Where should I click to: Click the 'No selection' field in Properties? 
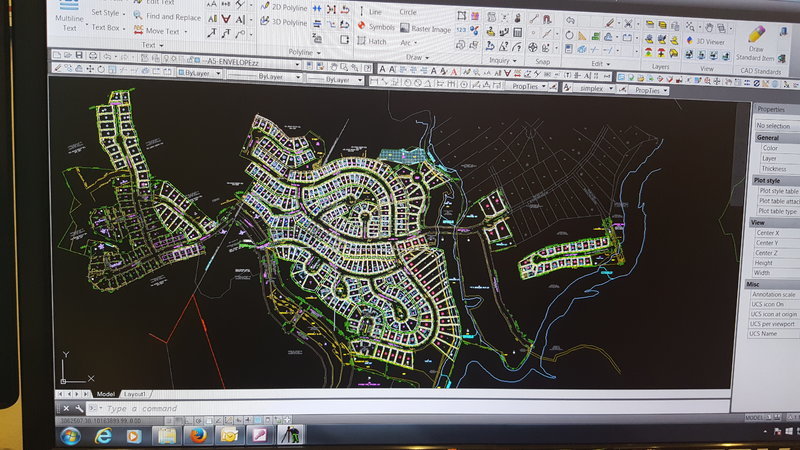pos(777,125)
